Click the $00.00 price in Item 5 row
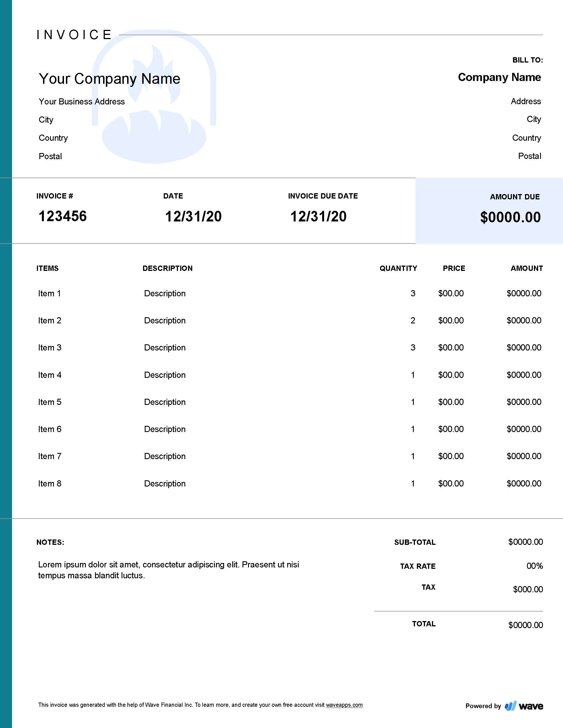The image size is (563, 728). click(x=451, y=402)
